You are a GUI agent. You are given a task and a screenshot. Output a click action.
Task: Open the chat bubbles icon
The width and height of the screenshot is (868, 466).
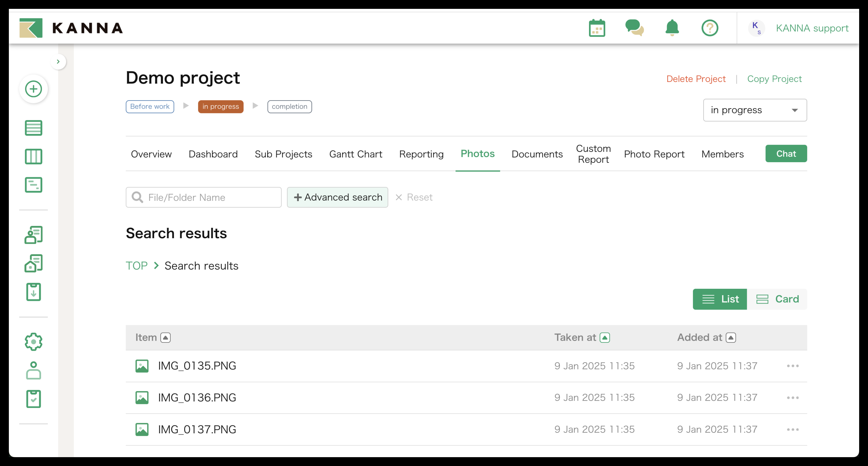coord(634,28)
